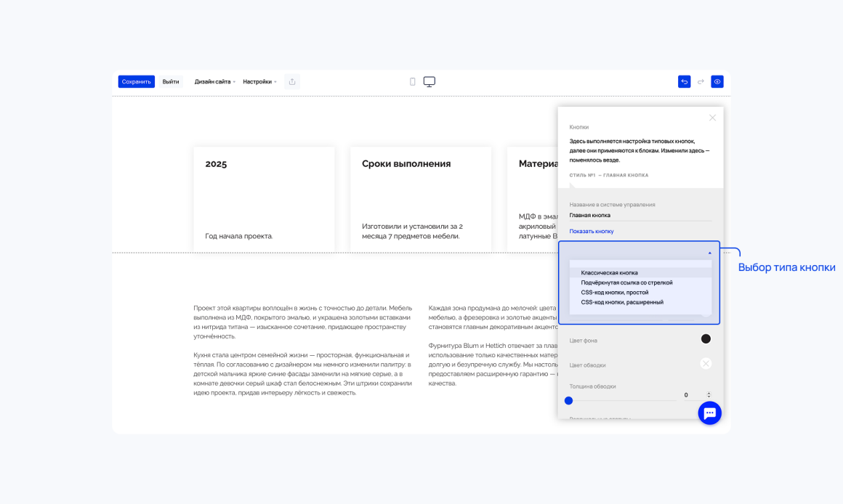Switch to desktop monitor preview icon
Image resolution: width=843 pixels, height=504 pixels.
coord(429,81)
